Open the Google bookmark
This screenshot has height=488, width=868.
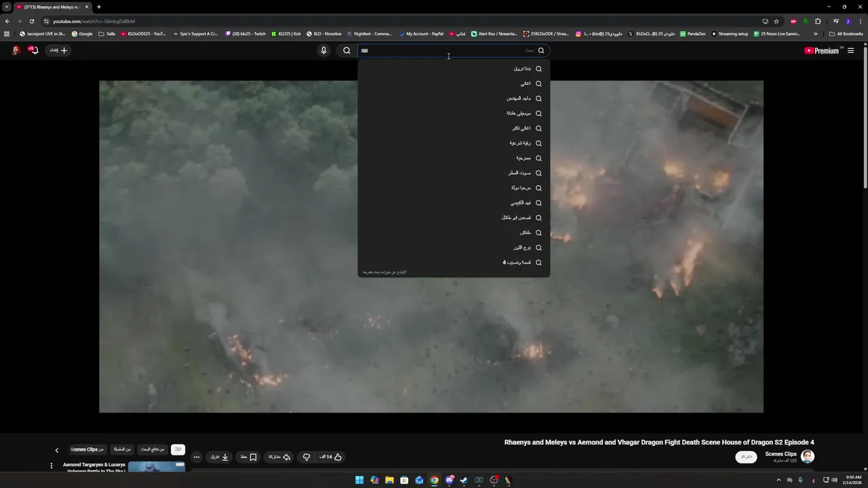click(82, 34)
